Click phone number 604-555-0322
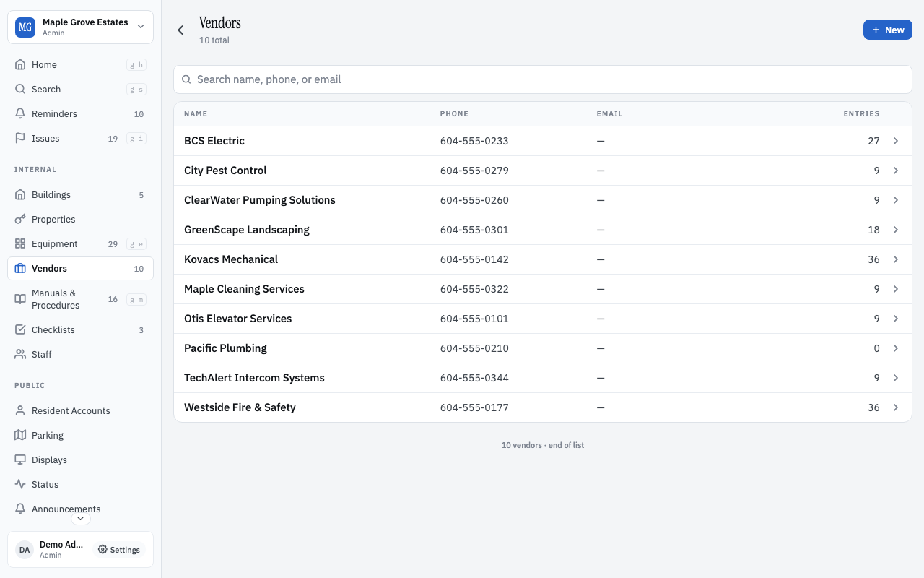The height and width of the screenshot is (578, 924). tap(474, 289)
